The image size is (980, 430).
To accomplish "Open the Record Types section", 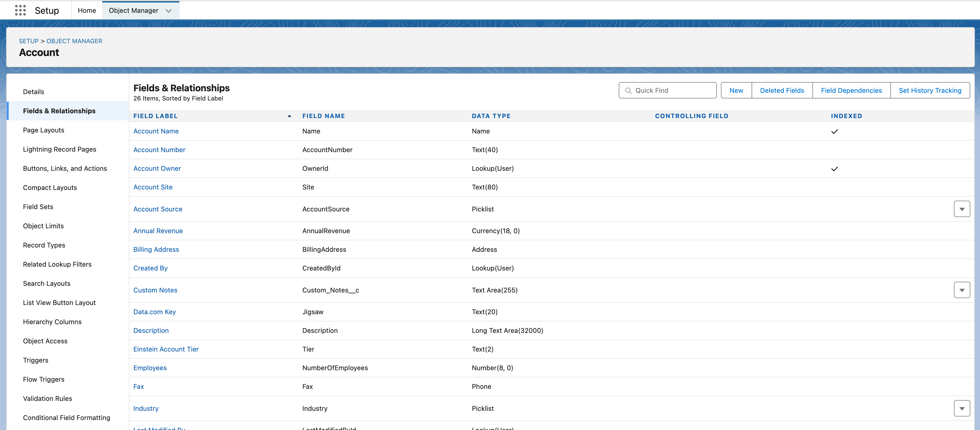I will click(x=44, y=245).
